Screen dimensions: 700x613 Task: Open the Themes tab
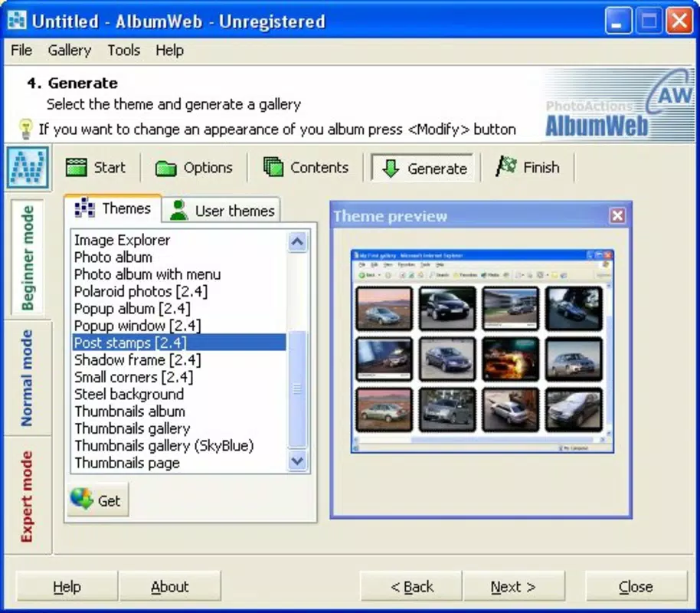(113, 208)
